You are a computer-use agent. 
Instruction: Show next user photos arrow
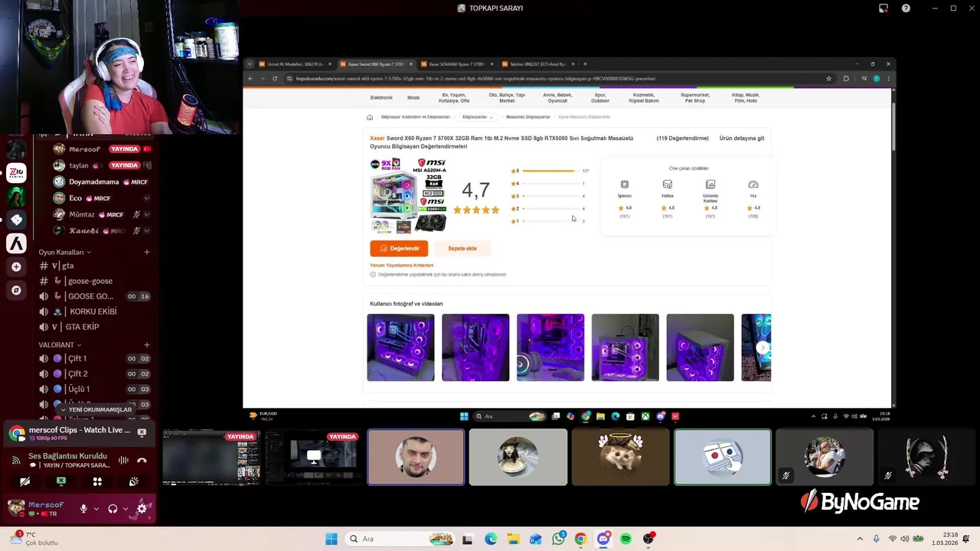(762, 347)
